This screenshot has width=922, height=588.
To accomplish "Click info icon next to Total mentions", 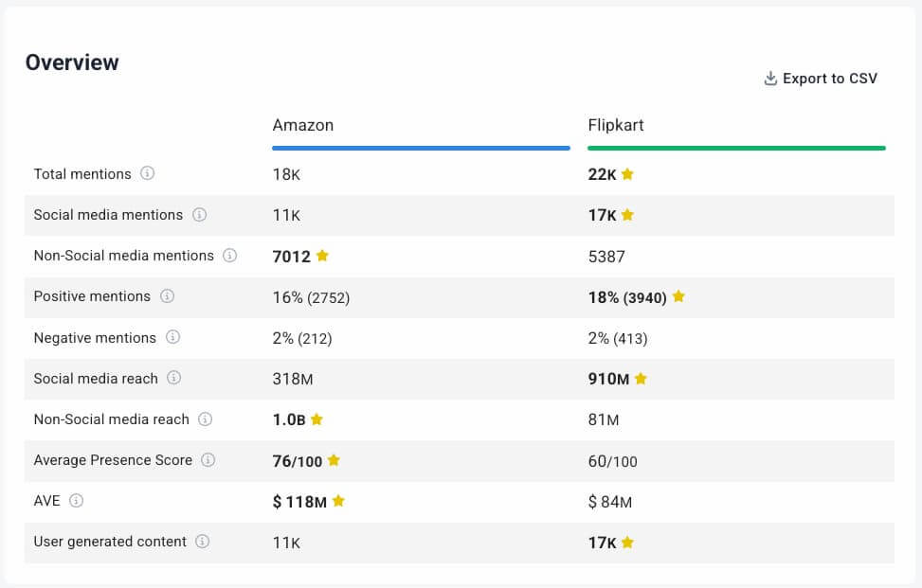I will pyautogui.click(x=147, y=173).
